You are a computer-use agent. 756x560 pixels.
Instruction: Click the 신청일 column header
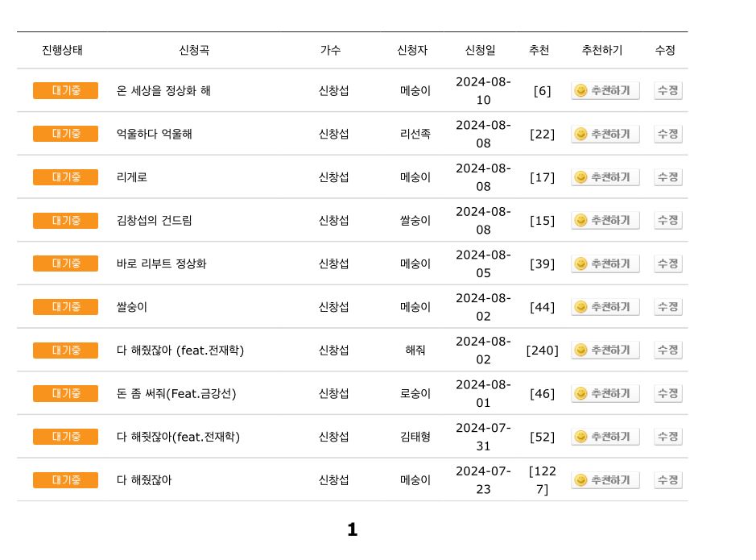[480, 50]
